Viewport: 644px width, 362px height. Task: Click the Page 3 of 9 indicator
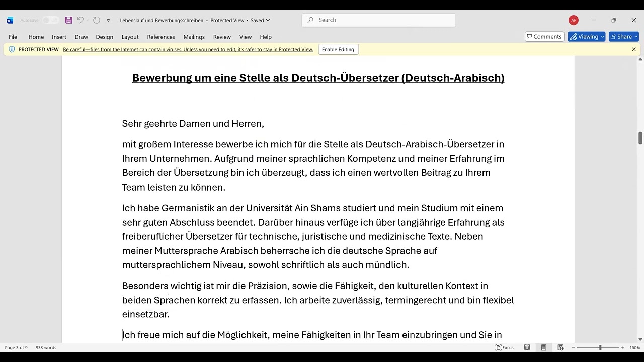click(x=16, y=347)
